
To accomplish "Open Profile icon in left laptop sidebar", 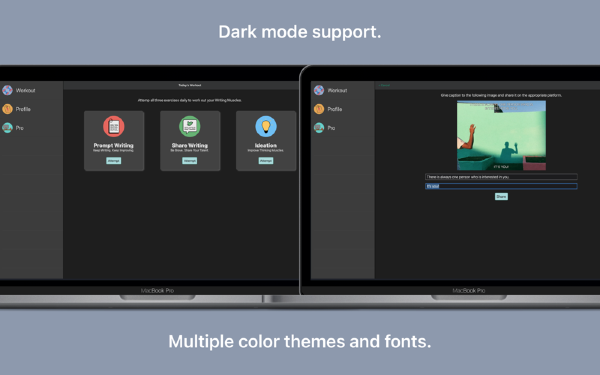I will tap(7, 109).
